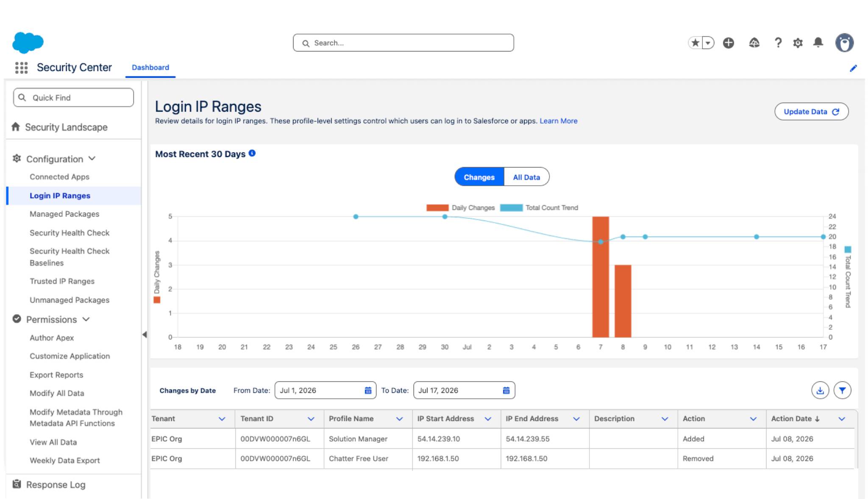The image size is (868, 499).
Task: Open the Action column menu chevron
Action: coord(753,419)
